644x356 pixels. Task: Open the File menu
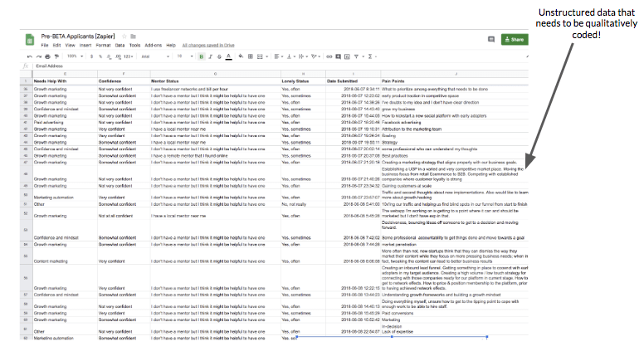pyautogui.click(x=45, y=45)
